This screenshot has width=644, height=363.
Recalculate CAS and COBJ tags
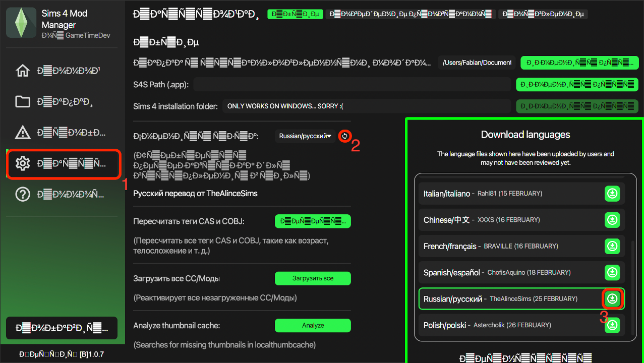coord(313,221)
